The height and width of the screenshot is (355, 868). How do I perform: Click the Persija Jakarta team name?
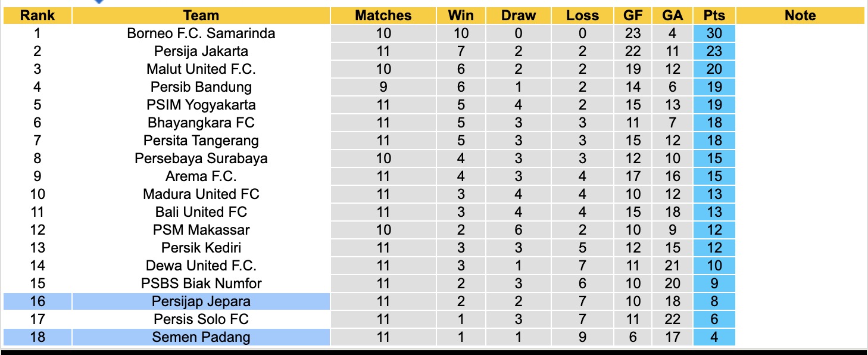coord(201,51)
